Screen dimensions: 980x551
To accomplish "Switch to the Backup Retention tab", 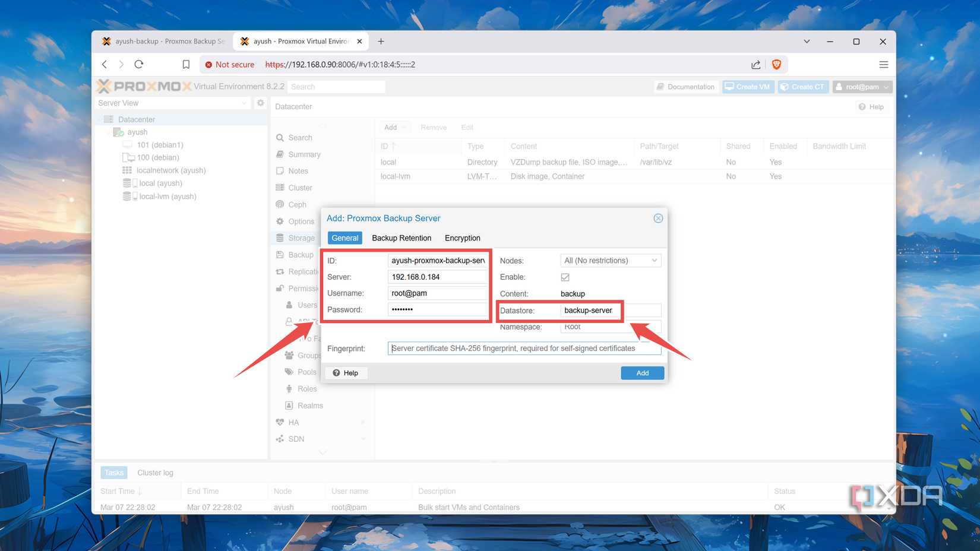I will coord(402,237).
